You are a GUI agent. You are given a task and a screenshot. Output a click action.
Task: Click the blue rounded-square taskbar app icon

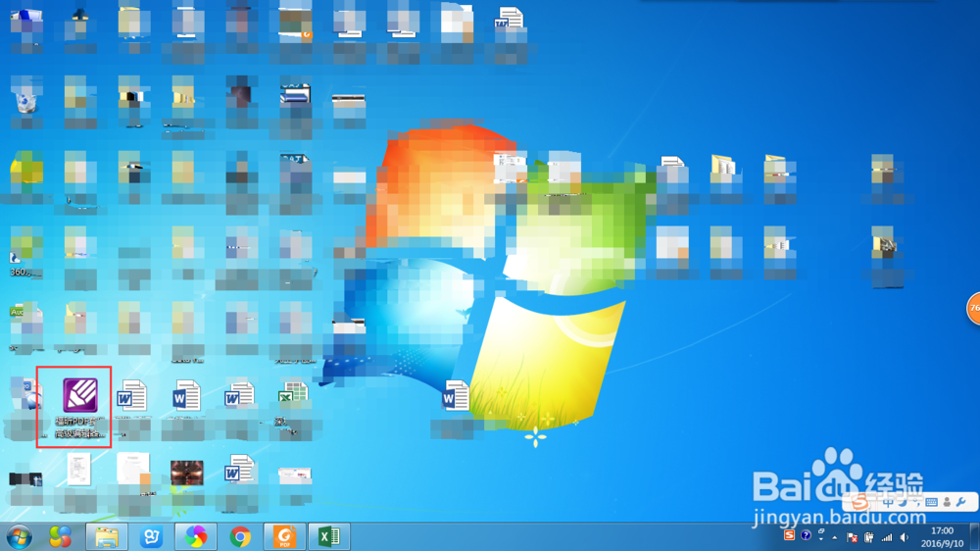click(x=151, y=536)
